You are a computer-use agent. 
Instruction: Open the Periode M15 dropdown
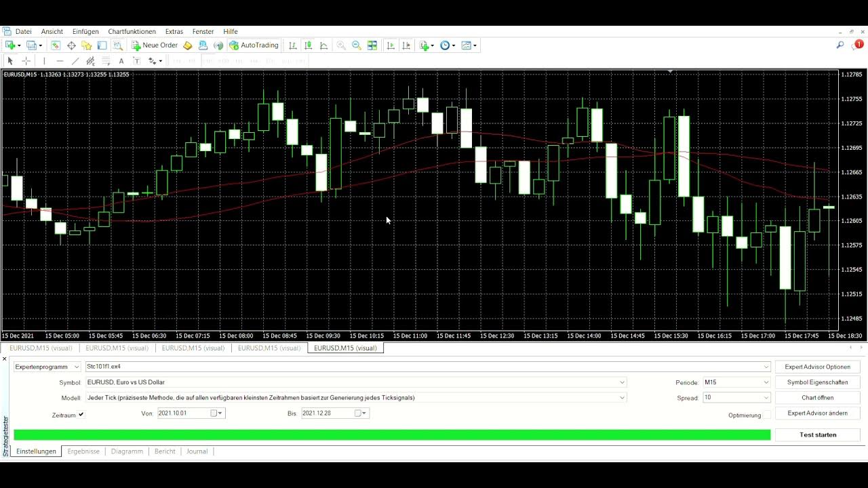click(766, 382)
